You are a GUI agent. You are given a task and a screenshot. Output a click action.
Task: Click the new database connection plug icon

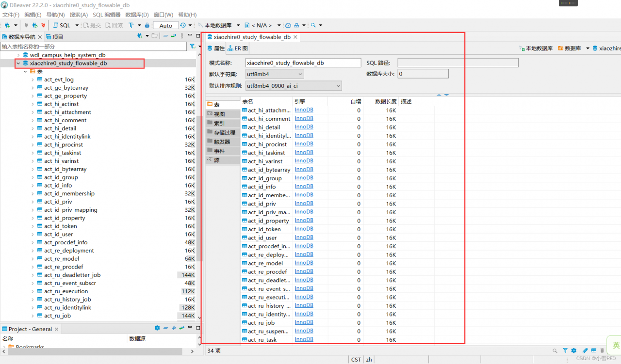[7, 25]
